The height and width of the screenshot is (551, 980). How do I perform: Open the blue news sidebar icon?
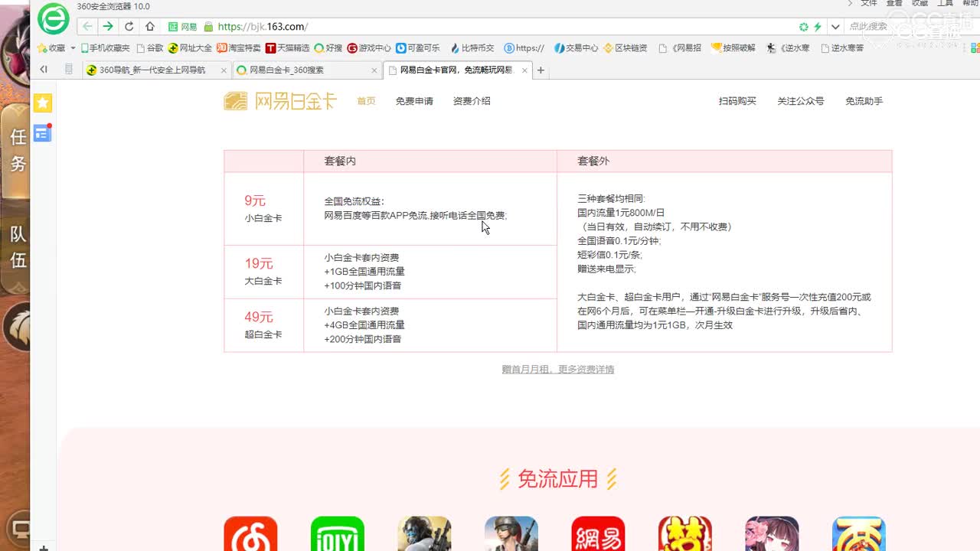tap(43, 133)
